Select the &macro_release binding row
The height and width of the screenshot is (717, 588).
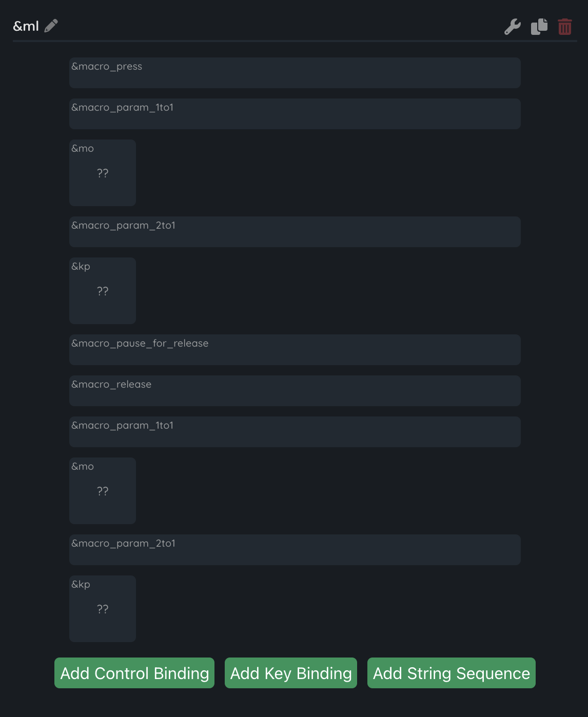coord(295,391)
